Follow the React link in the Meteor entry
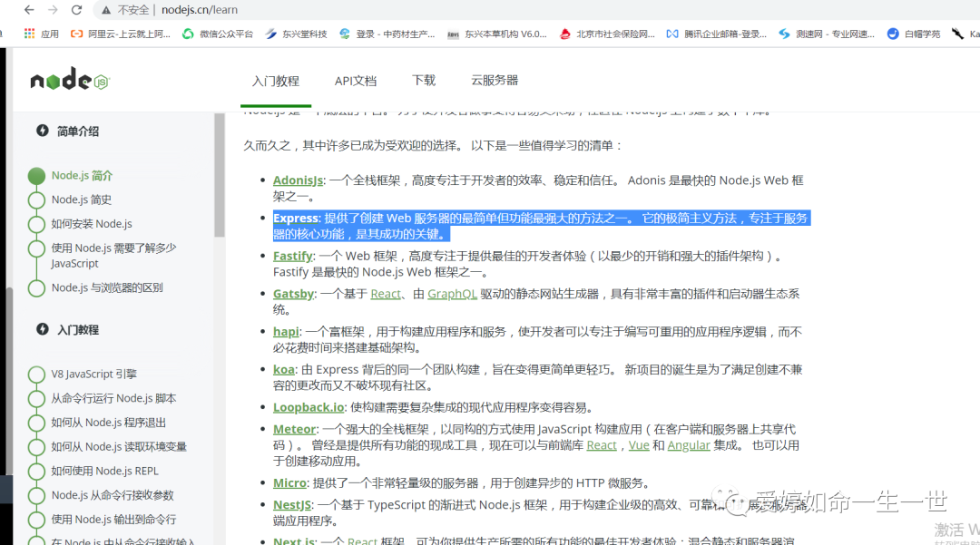 coord(602,445)
